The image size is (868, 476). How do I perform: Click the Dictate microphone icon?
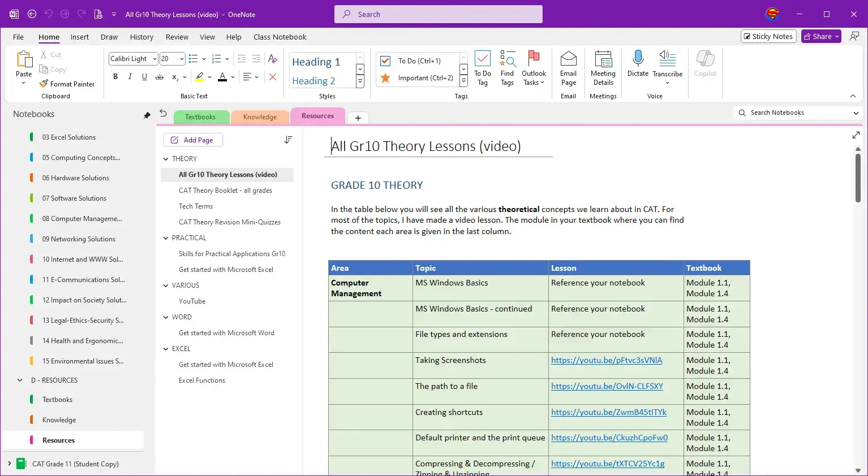pyautogui.click(x=638, y=59)
